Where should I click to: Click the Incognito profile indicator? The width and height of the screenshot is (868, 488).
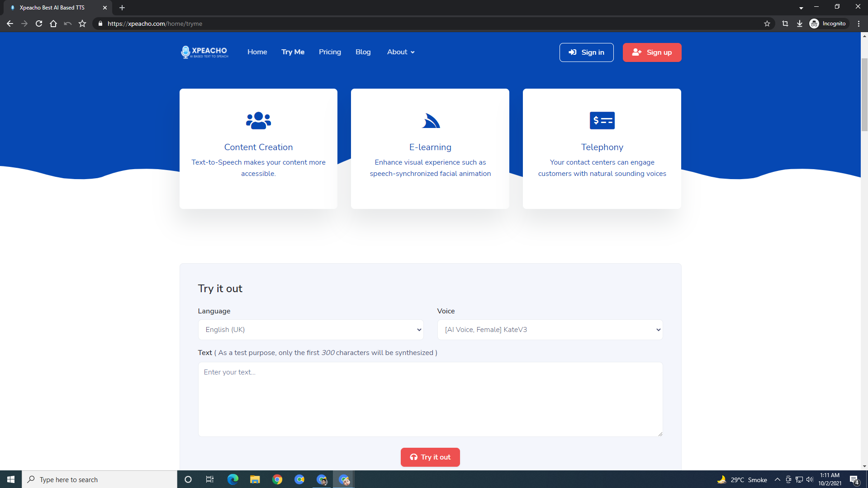pos(828,24)
